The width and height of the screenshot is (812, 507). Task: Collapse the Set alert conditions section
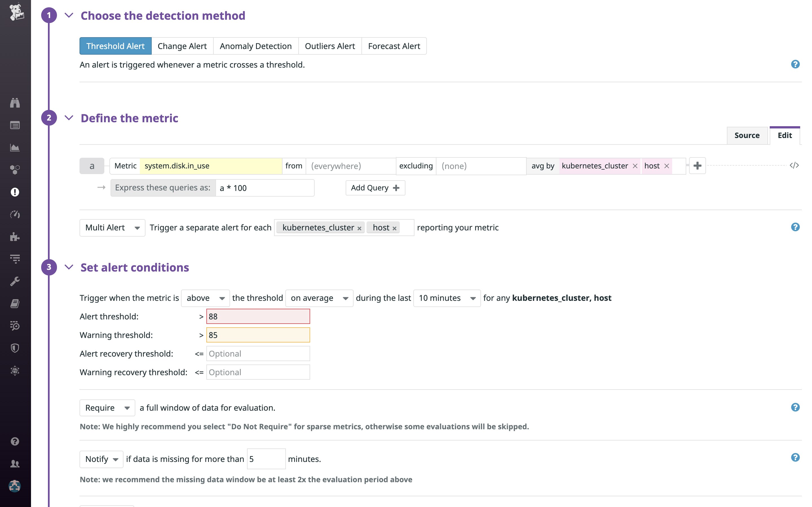point(69,267)
